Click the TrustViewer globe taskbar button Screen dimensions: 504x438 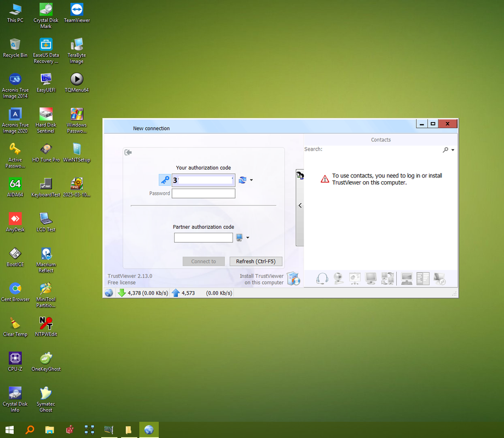(149, 430)
